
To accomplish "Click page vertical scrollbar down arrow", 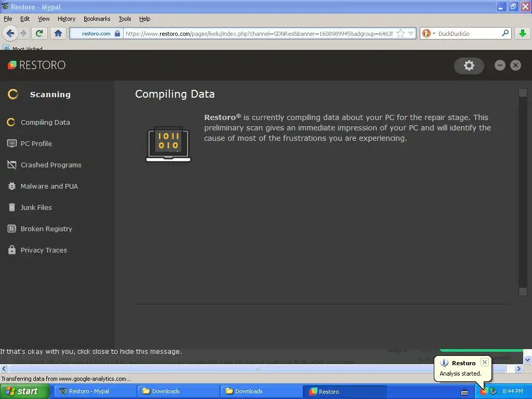I will point(527,360).
